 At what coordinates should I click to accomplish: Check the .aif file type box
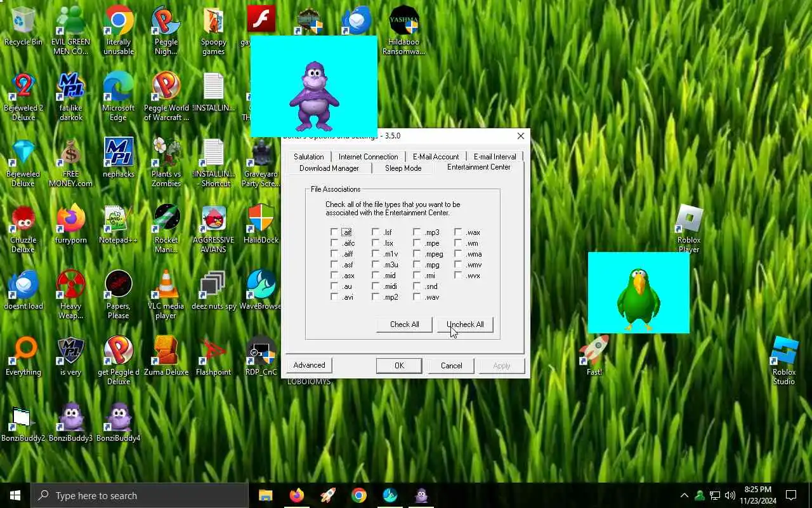pos(334,232)
